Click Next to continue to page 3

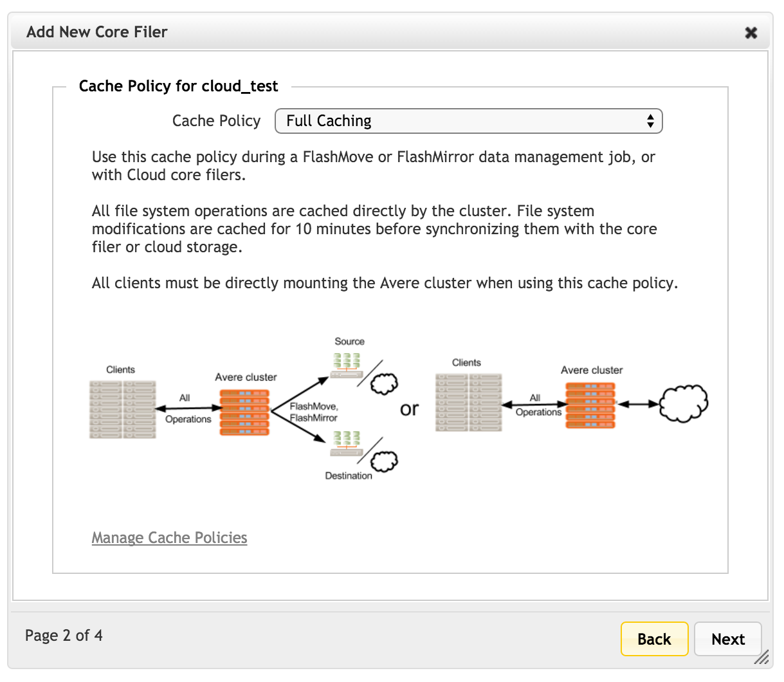728,639
